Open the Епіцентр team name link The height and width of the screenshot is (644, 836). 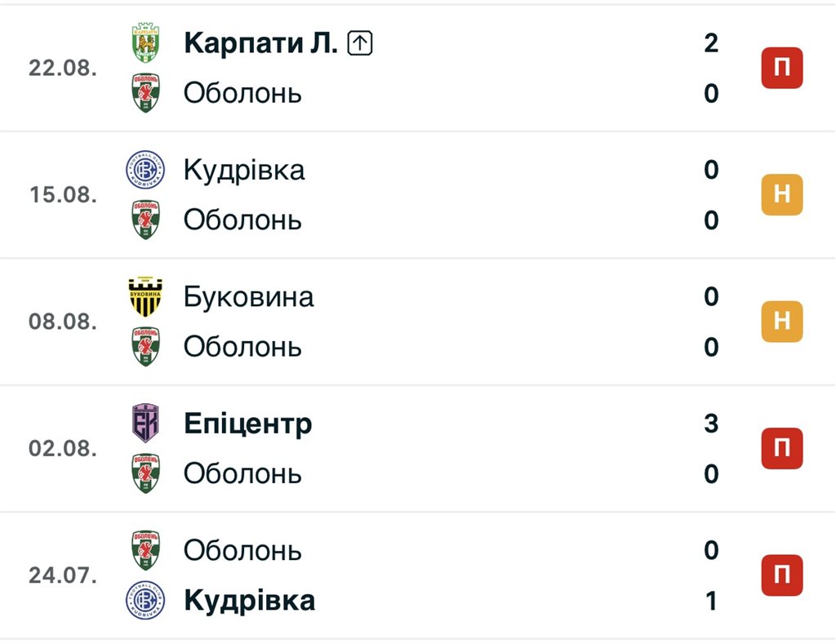pos(248,424)
